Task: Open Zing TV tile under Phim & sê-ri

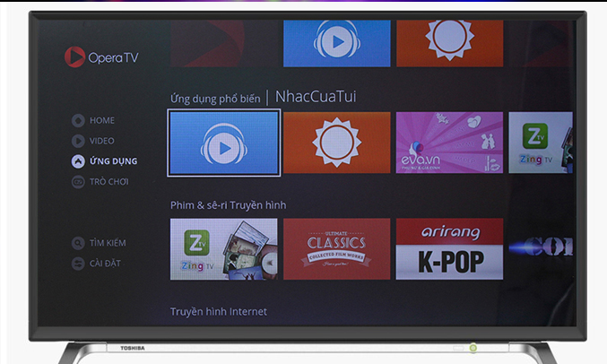Action: (224, 249)
